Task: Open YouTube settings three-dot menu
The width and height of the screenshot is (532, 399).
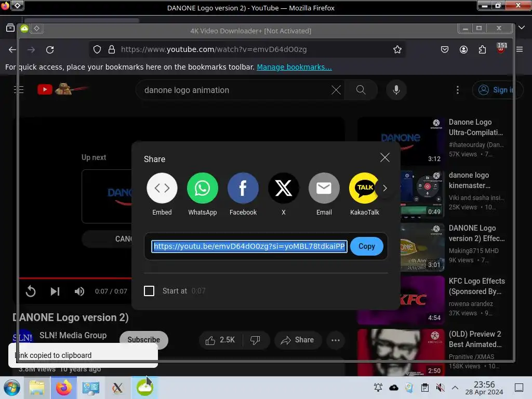Action: tap(457, 90)
